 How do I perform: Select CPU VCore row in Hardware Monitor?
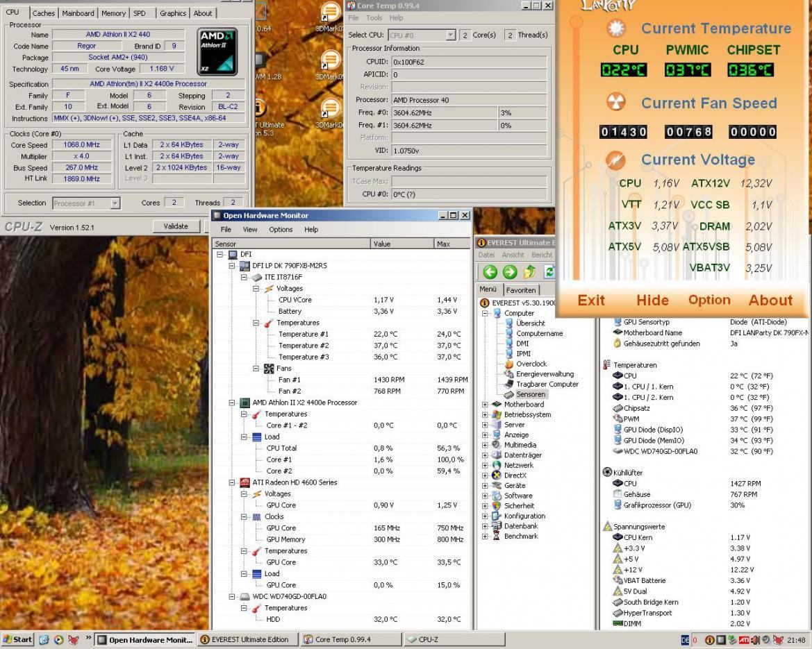341,300
